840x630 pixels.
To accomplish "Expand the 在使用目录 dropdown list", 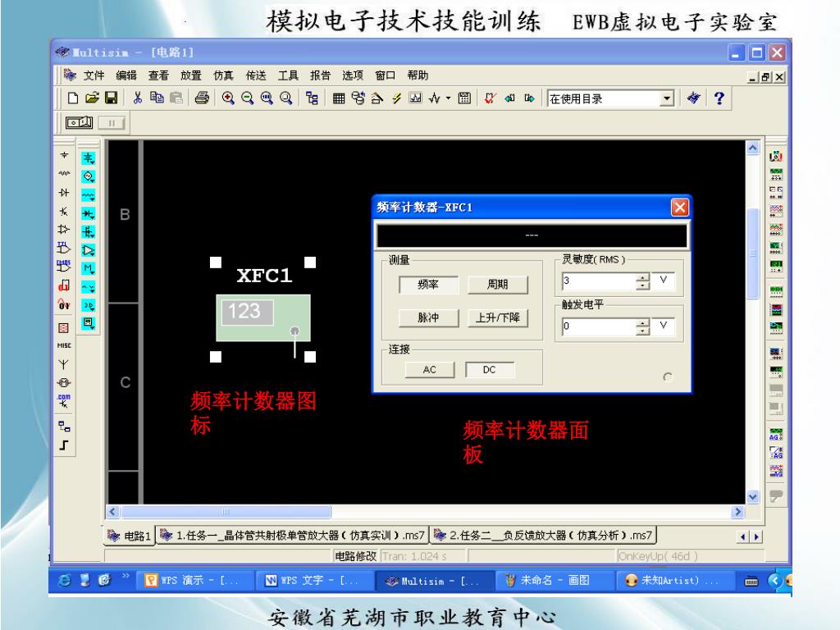I will click(666, 98).
